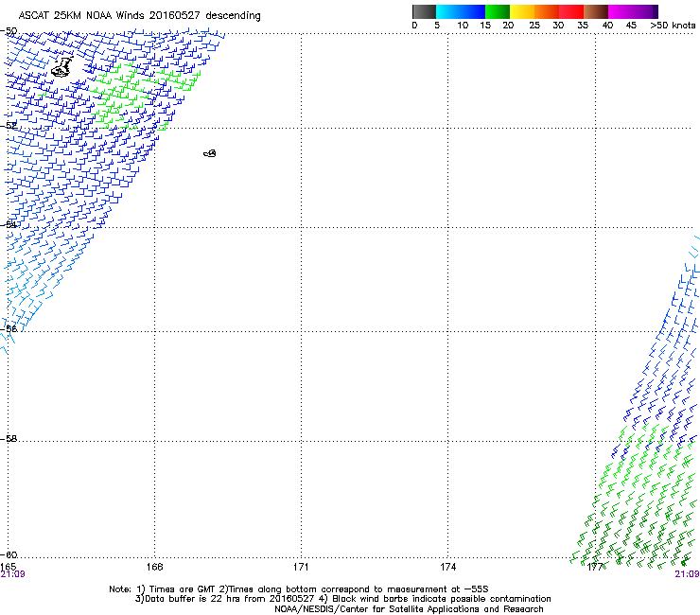Click the 'Data buffer is 22 hrs' note line

pos(342,599)
